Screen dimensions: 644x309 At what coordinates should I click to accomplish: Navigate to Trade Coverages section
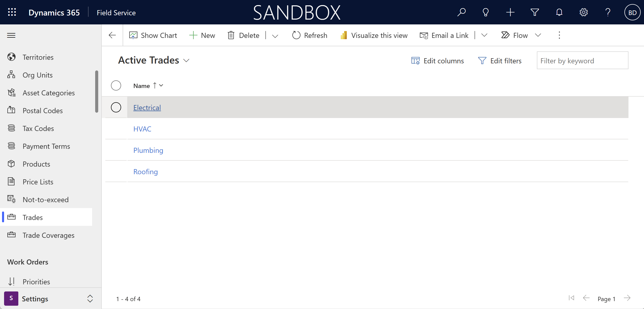click(x=48, y=235)
